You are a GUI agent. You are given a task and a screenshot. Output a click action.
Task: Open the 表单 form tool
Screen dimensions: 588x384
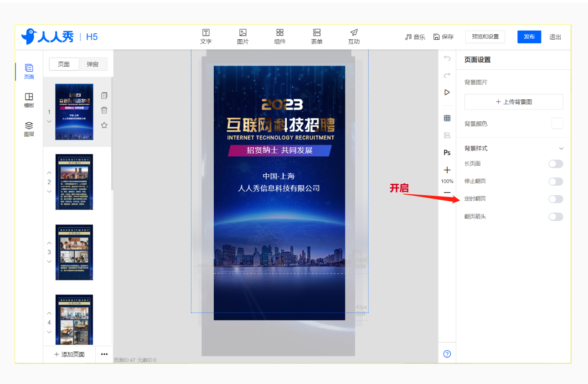(x=317, y=36)
